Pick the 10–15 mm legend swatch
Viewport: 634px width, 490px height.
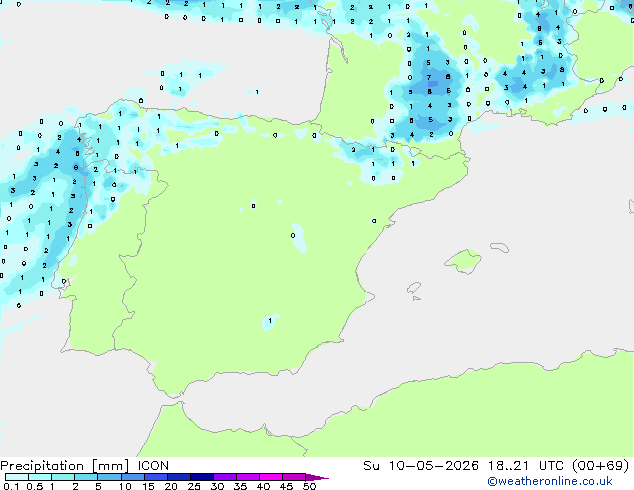coord(132,477)
